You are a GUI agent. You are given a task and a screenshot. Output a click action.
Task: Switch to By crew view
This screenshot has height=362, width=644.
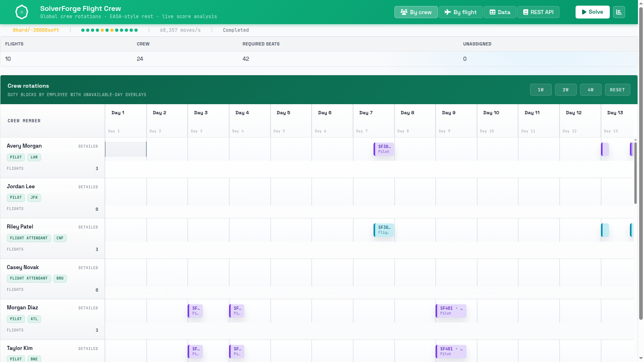pos(416,12)
